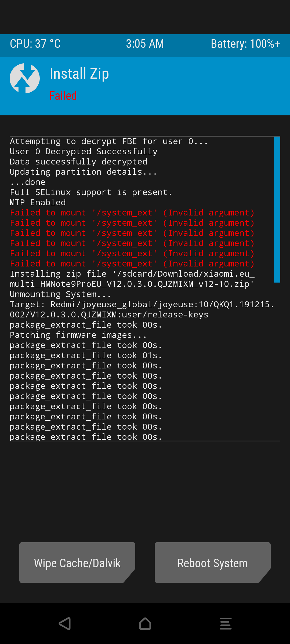This screenshot has width=290, height=644.
Task: Click the blue log scrollbar
Action: (277, 209)
